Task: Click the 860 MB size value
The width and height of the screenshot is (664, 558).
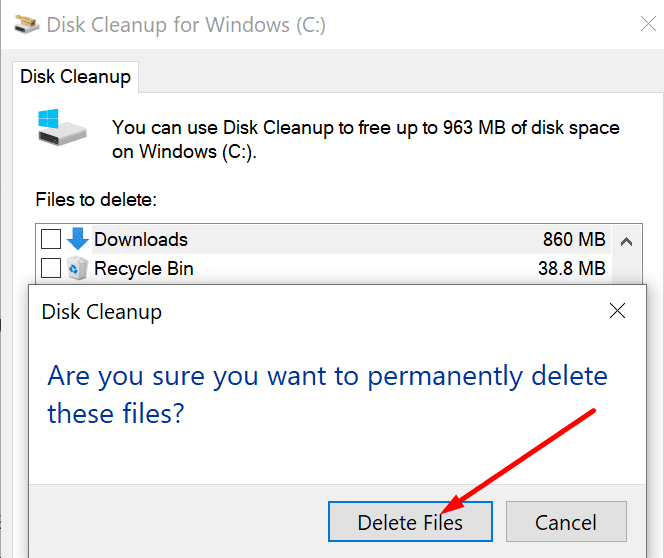Action: [574, 239]
